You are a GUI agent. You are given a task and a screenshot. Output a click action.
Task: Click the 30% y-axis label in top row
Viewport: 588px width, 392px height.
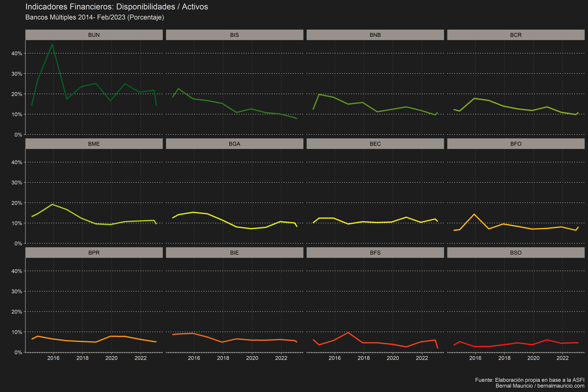17,74
